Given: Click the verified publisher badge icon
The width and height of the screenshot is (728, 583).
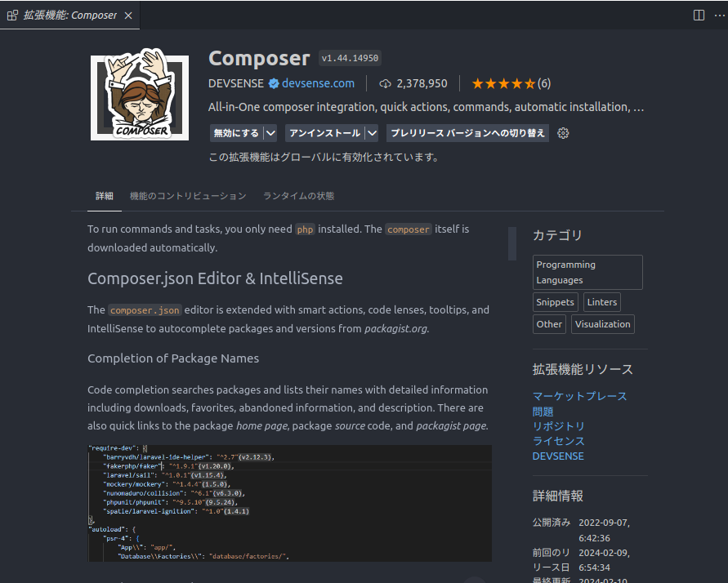Looking at the screenshot, I should click(274, 83).
